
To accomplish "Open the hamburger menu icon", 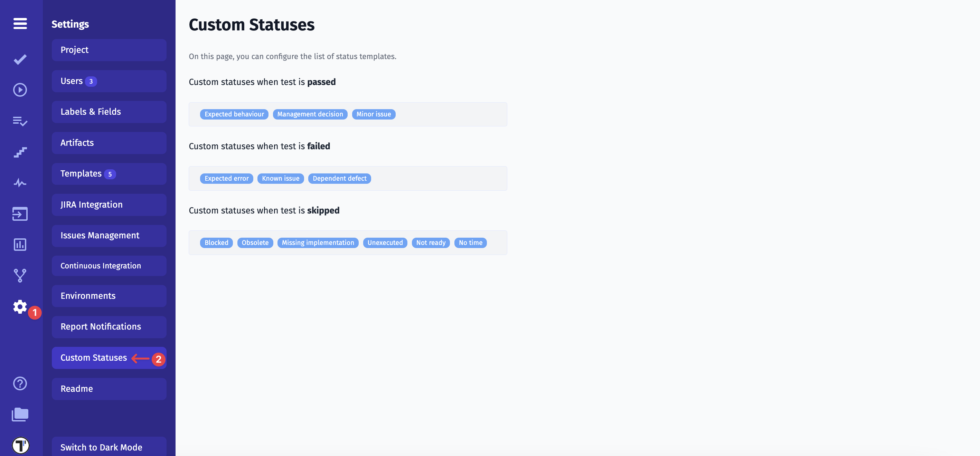I will click(x=20, y=23).
